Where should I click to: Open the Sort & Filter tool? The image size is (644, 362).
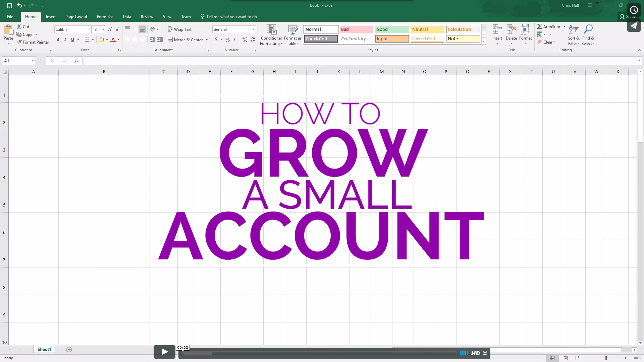pos(574,35)
